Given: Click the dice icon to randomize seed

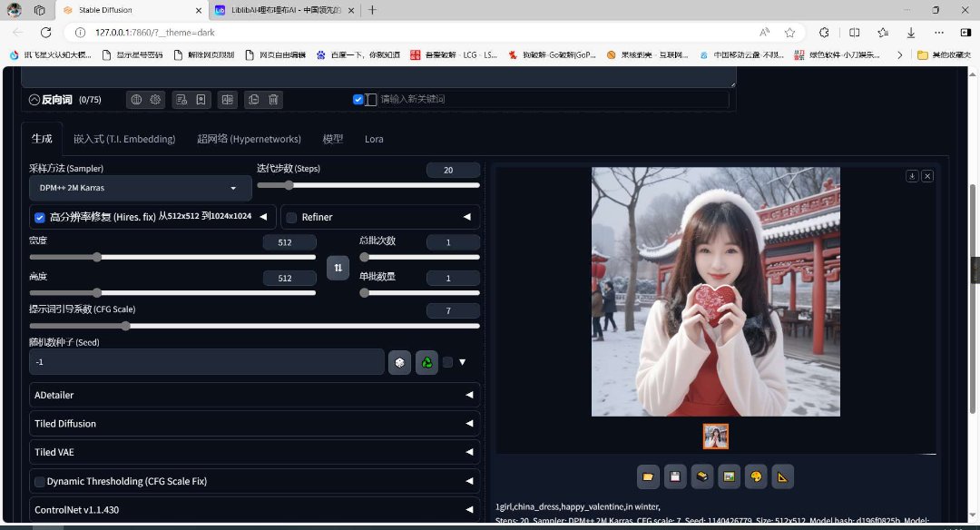Looking at the screenshot, I should tap(399, 362).
